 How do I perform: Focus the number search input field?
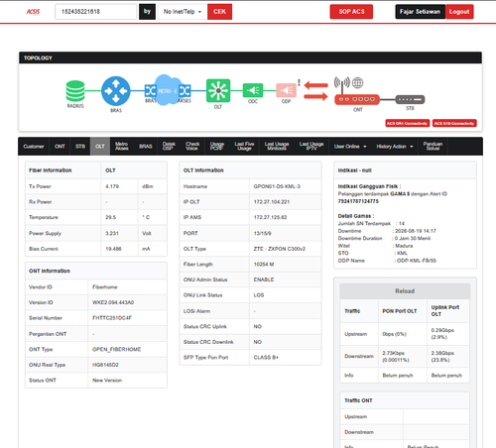96,12
